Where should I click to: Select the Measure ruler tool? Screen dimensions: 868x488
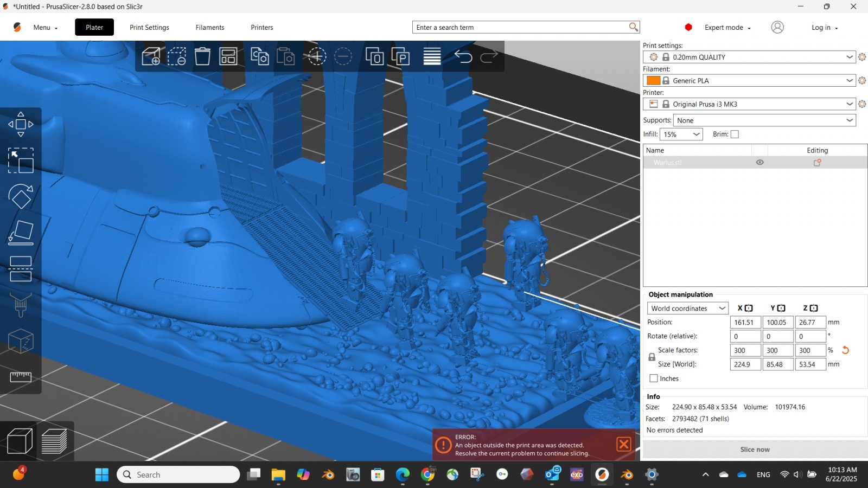(x=21, y=377)
